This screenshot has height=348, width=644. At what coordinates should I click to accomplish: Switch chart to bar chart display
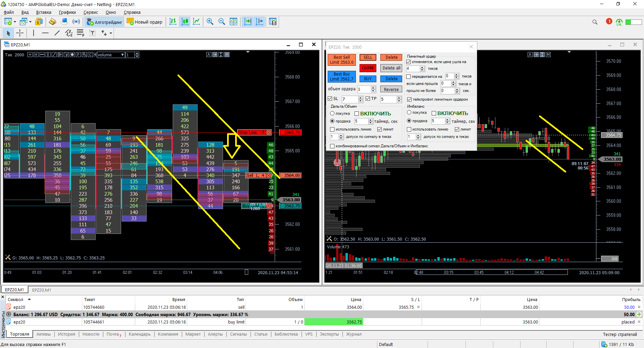click(x=173, y=22)
